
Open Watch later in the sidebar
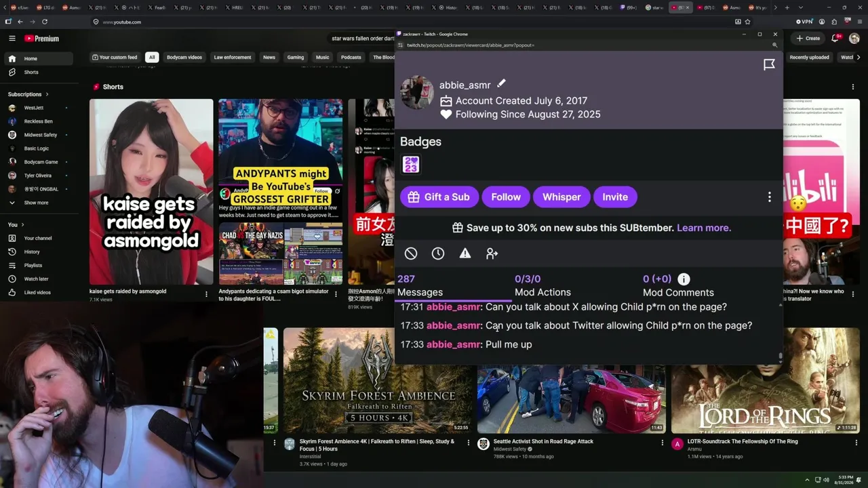click(x=40, y=279)
